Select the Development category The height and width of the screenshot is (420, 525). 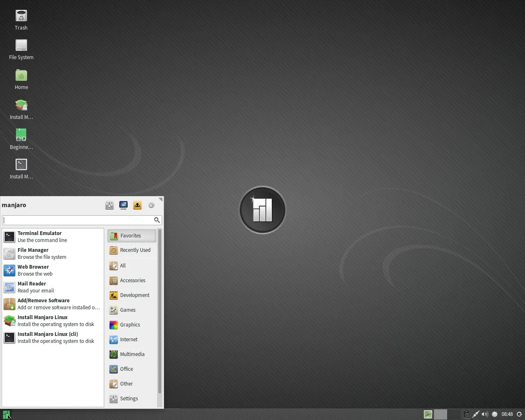(132, 295)
